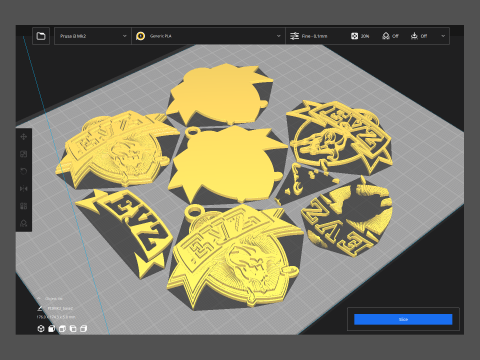Click the Fine 0.1mm profile label
Viewport: 480px width, 360px height.
point(314,36)
